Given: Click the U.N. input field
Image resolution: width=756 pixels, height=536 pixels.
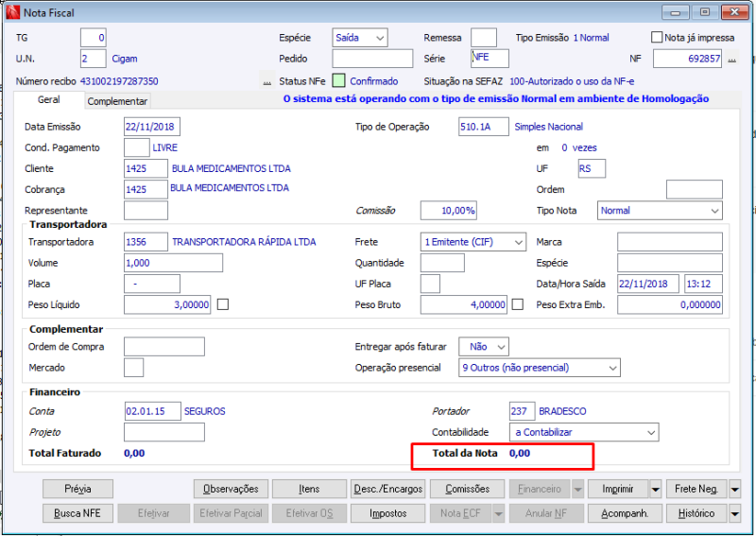Looking at the screenshot, I should (x=93, y=59).
